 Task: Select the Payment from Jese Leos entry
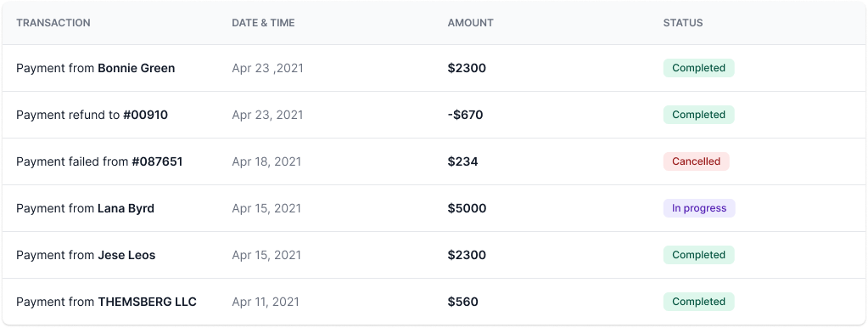[434, 255]
